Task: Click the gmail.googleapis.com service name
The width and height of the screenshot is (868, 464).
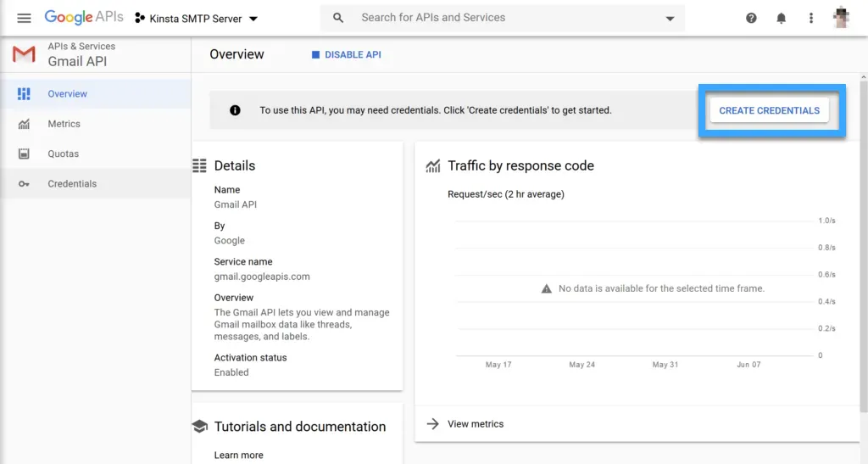Action: tap(262, 277)
